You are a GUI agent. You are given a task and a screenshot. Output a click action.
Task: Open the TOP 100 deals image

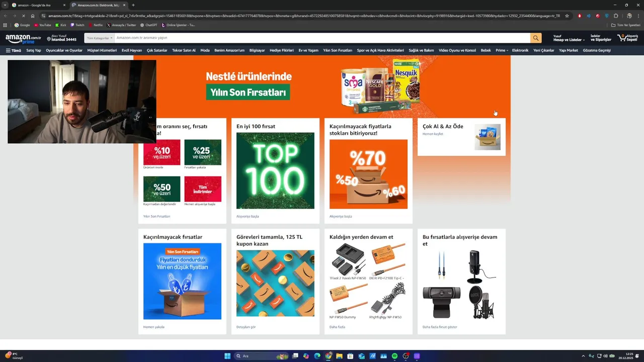[275, 170]
